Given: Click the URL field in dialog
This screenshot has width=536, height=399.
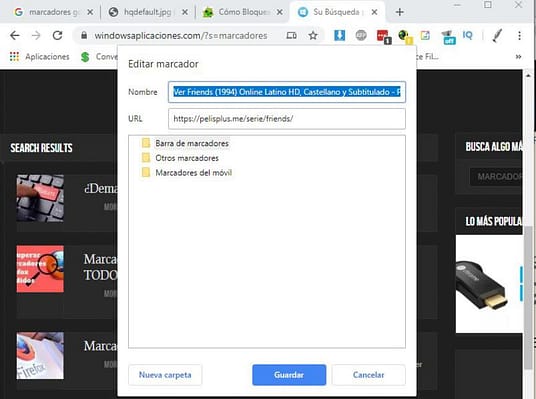Looking at the screenshot, I should tap(287, 119).
